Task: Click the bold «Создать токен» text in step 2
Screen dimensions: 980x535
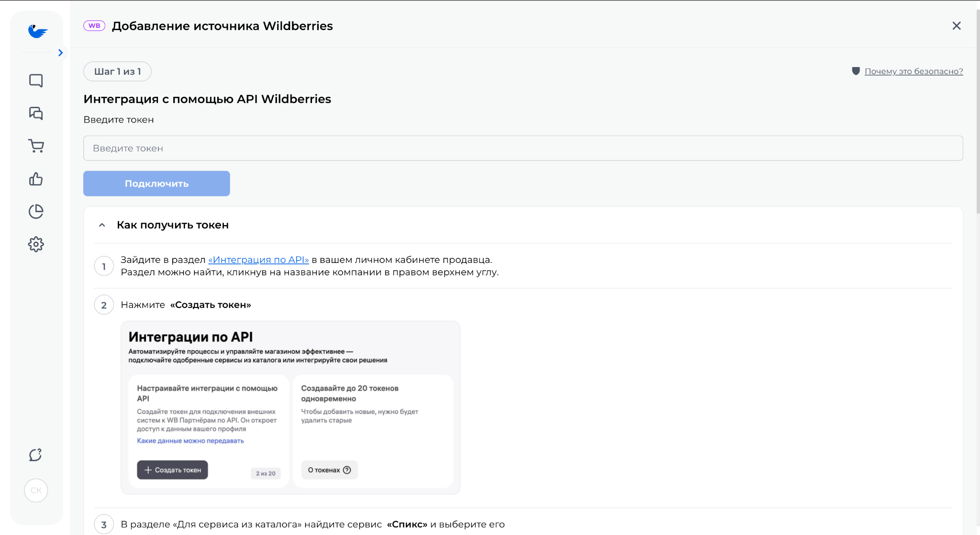Action: 211,305
